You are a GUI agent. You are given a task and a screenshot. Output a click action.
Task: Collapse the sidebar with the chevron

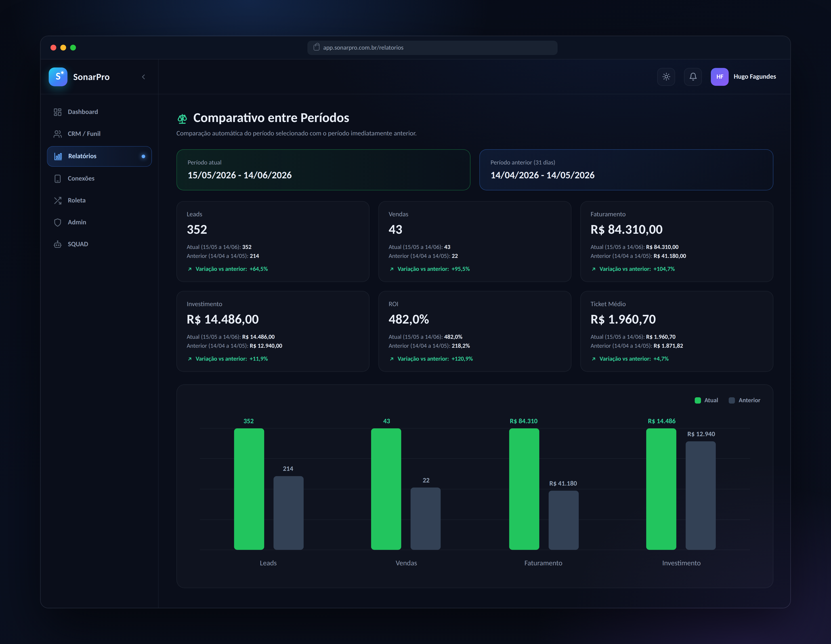[x=143, y=77]
